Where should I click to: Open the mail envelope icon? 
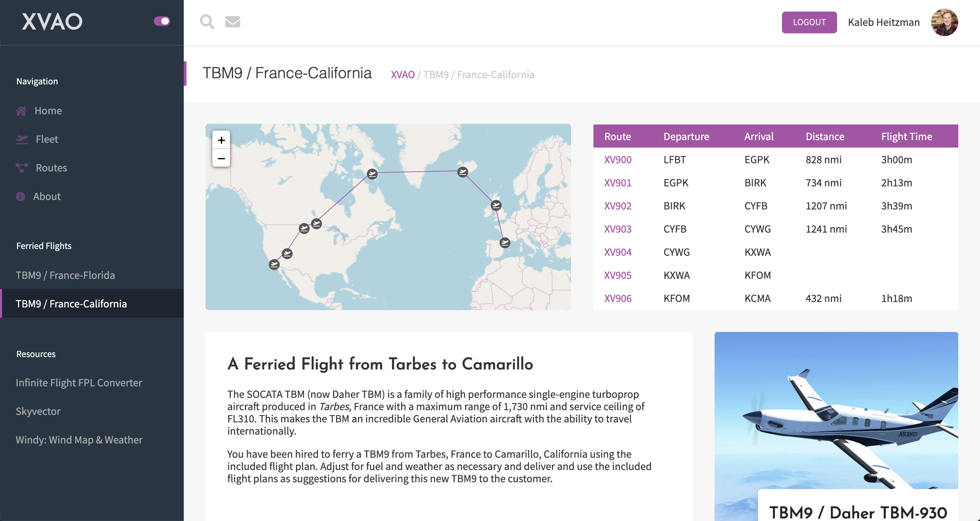click(x=232, y=22)
